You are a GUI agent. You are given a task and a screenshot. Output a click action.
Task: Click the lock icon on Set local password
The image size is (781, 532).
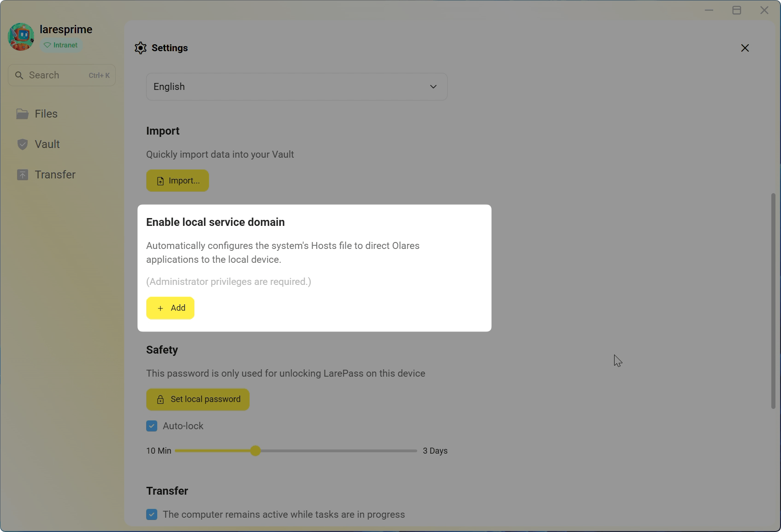[160, 399]
